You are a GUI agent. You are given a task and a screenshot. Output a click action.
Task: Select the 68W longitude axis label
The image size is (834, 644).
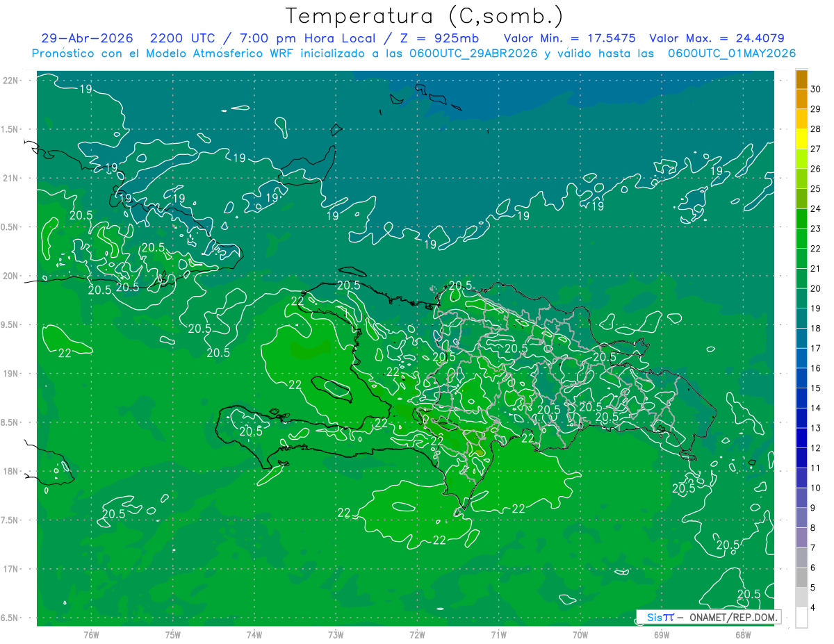click(x=742, y=634)
